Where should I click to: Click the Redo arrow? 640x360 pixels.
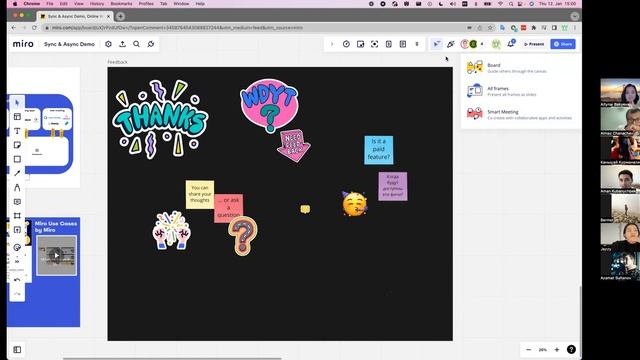pos(17,293)
